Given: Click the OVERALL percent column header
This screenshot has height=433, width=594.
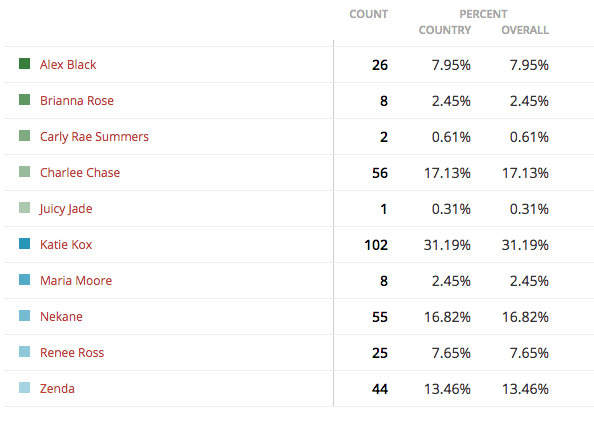Looking at the screenshot, I should pos(525,30).
